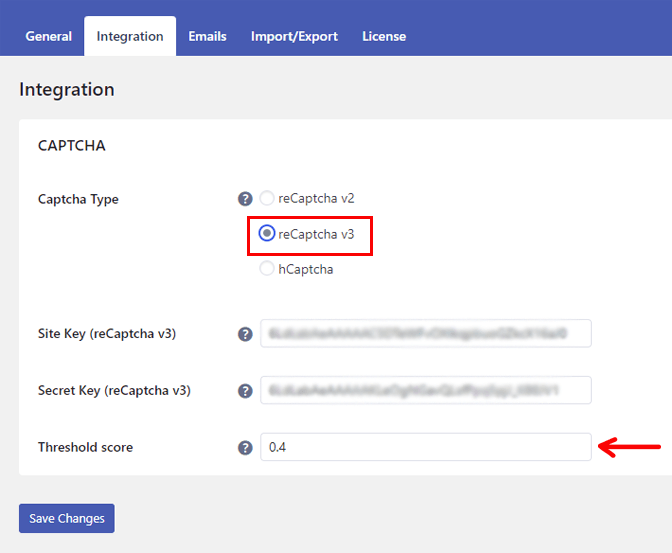Viewport: 672px width, 553px height.
Task: Click the Integration page heading
Action: point(67,90)
